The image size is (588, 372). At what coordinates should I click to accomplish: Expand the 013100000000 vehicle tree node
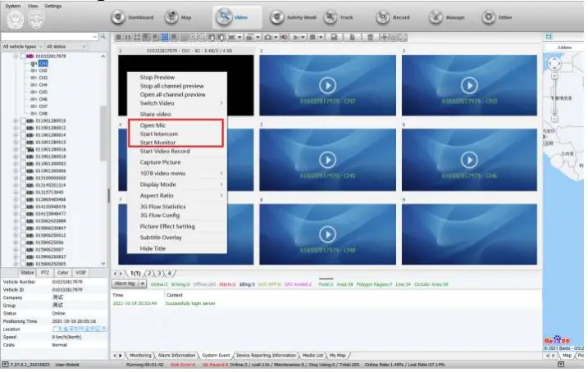click(x=16, y=178)
